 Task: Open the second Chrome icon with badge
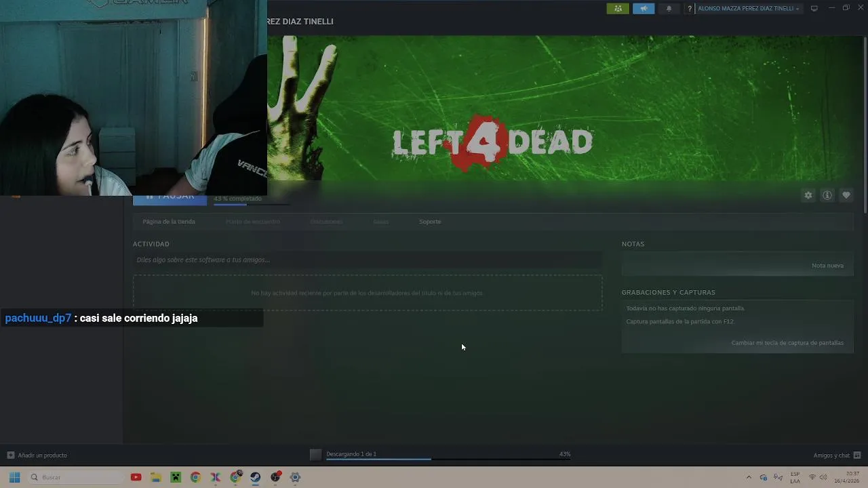(235, 477)
